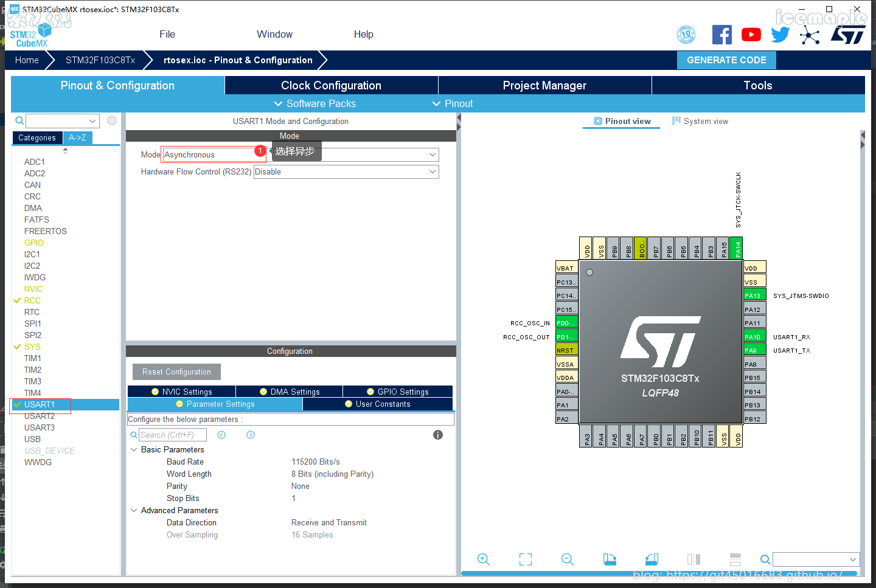Open the Mode dropdown set to Asynchronous
This screenshot has height=588, width=876.
[301, 154]
